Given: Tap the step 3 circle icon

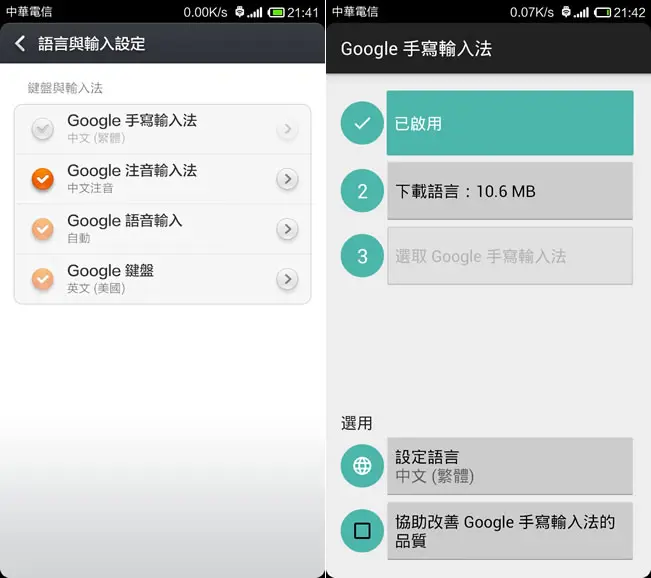Looking at the screenshot, I should tap(362, 256).
